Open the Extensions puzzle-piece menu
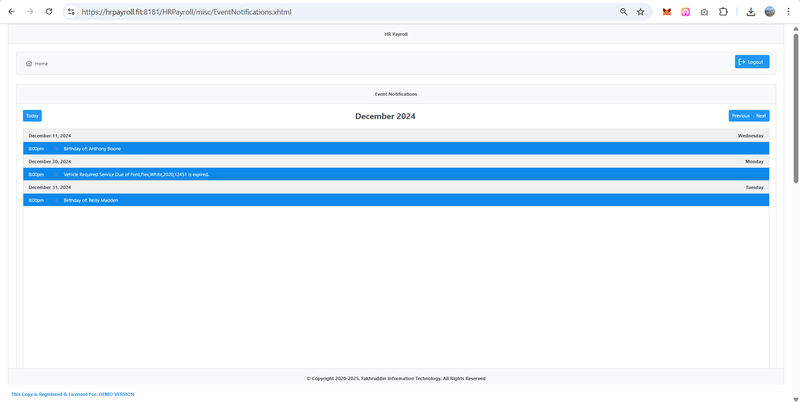800x403 pixels. click(x=723, y=12)
